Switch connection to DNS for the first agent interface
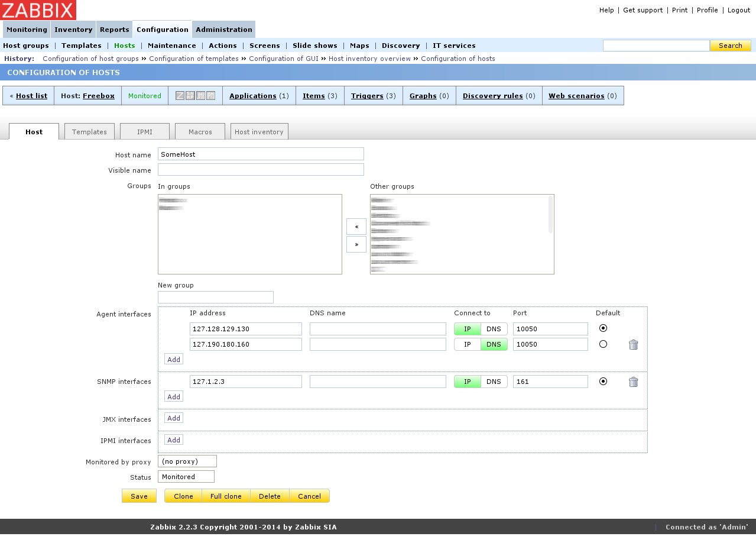The height and width of the screenshot is (546, 756). point(494,329)
